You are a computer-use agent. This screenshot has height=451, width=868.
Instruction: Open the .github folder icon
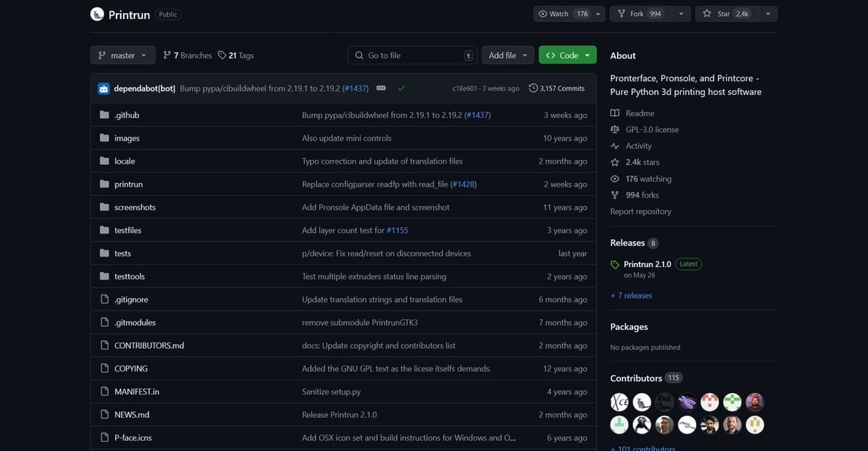coord(104,115)
